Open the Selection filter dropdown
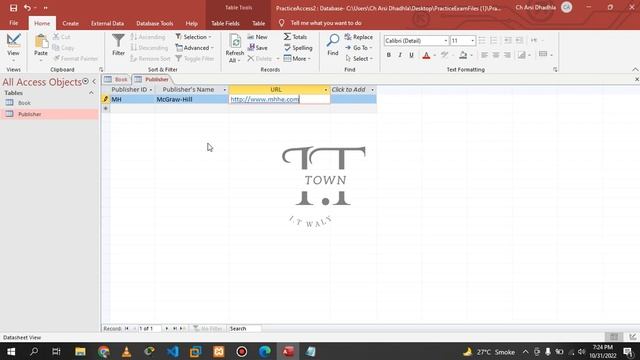This screenshot has height=360, width=640. 193,37
